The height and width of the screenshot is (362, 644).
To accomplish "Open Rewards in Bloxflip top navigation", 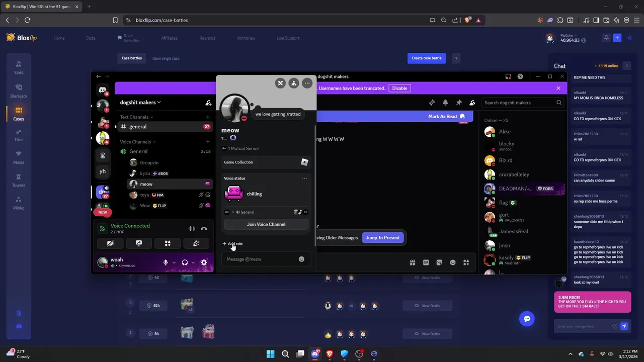I will (207, 38).
